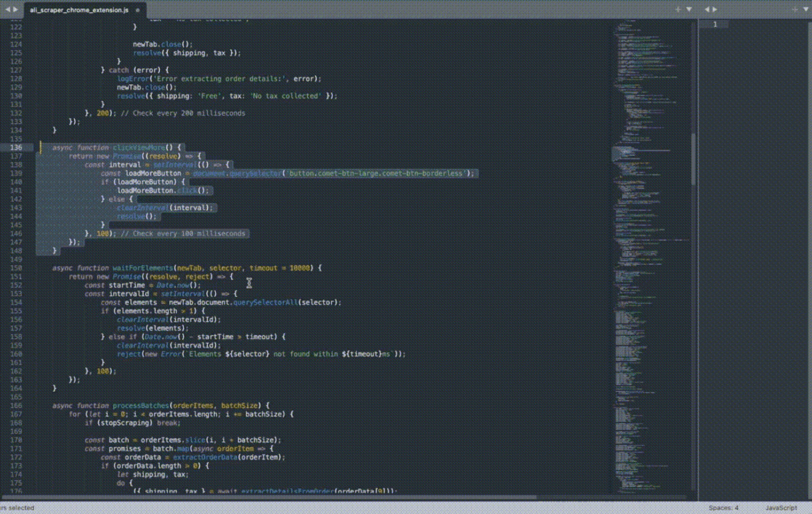Open left pane tab list dropdown
Image resolution: width=812 pixels, height=514 pixels.
[x=689, y=9]
